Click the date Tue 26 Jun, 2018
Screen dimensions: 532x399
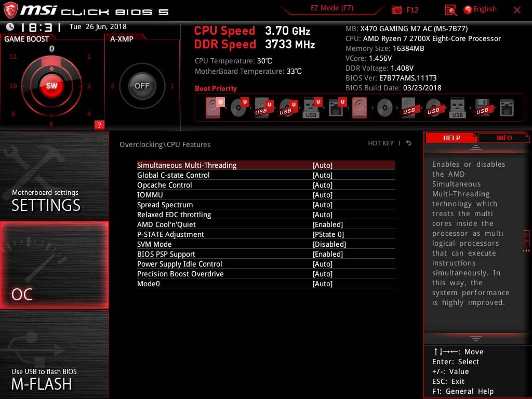98,26
